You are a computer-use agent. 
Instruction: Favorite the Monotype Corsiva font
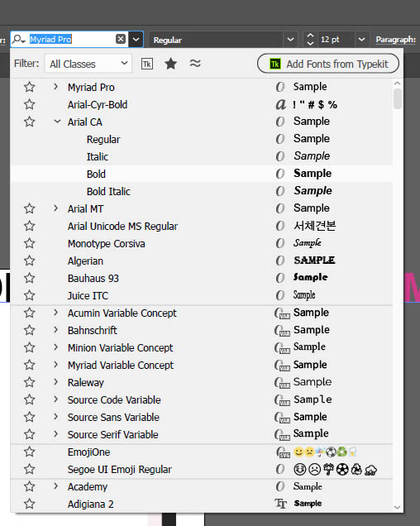tap(30, 243)
